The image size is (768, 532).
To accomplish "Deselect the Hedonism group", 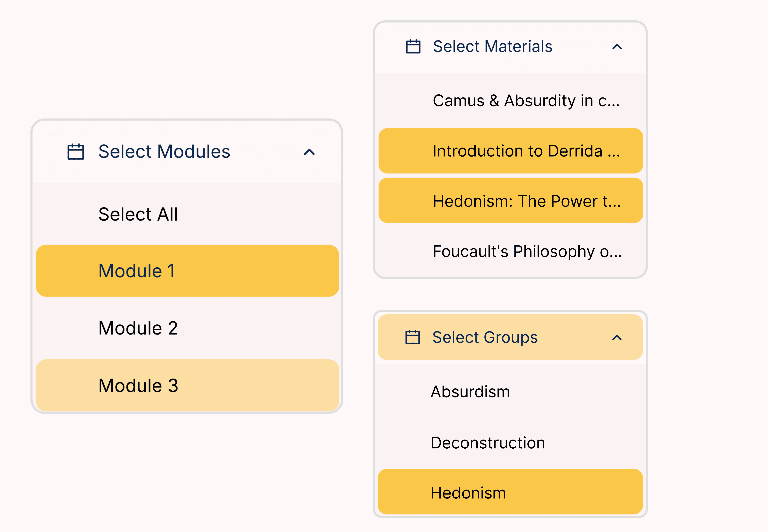I will pos(469,492).
